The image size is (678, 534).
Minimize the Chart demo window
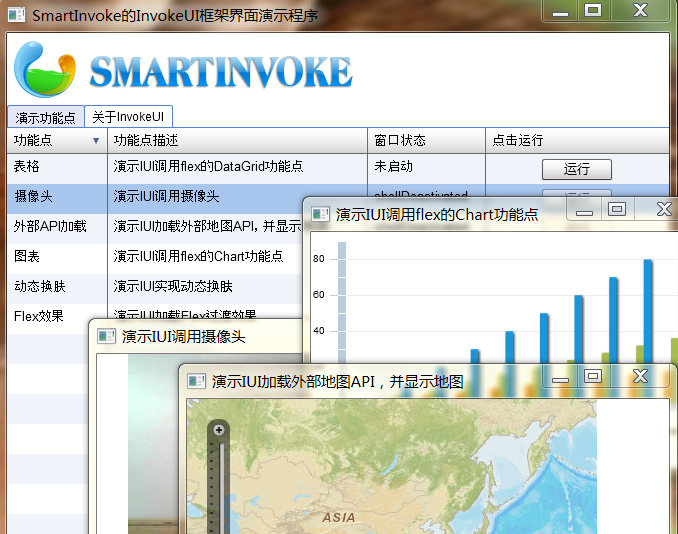click(584, 211)
